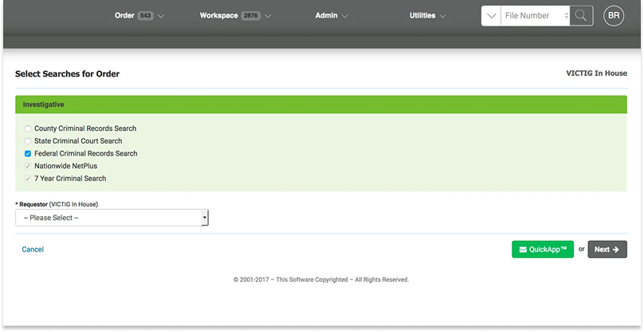Click the magnifier search icon
The height and width of the screenshot is (332, 644).
pyautogui.click(x=581, y=16)
